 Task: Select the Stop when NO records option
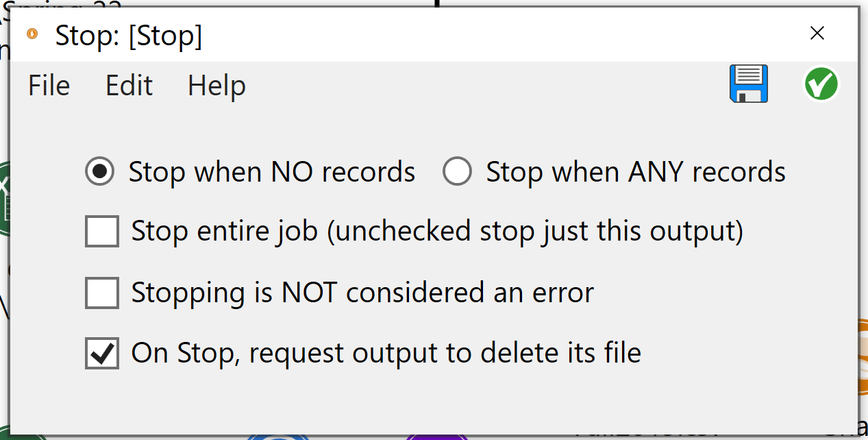[250, 171]
